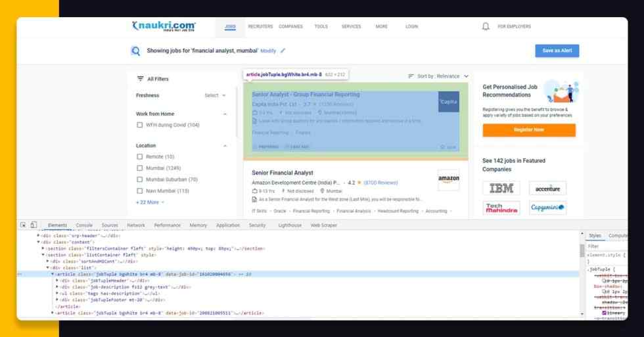Open the notifications bell icon
Image resolution: width=644 pixels, height=337 pixels.
(486, 27)
